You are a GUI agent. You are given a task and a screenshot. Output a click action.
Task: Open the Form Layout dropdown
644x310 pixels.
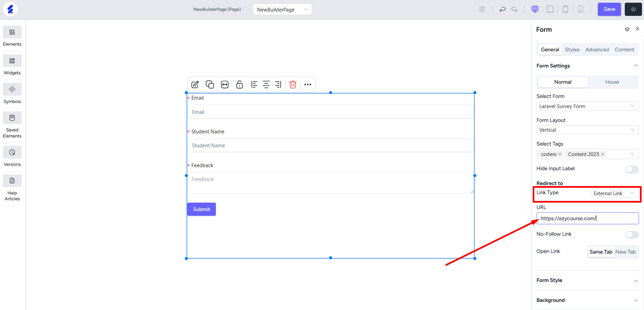[587, 130]
